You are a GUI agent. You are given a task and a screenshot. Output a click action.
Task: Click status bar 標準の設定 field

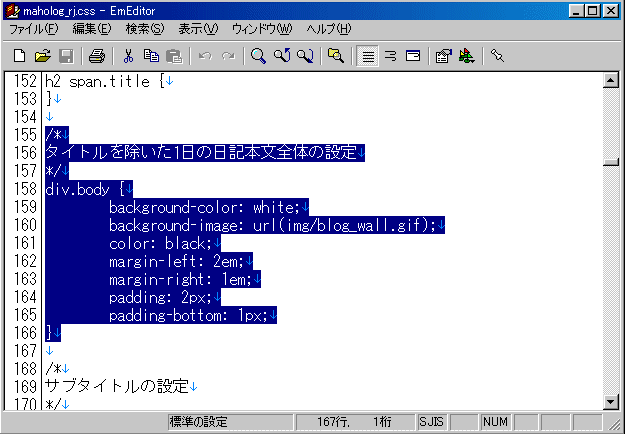230,422
